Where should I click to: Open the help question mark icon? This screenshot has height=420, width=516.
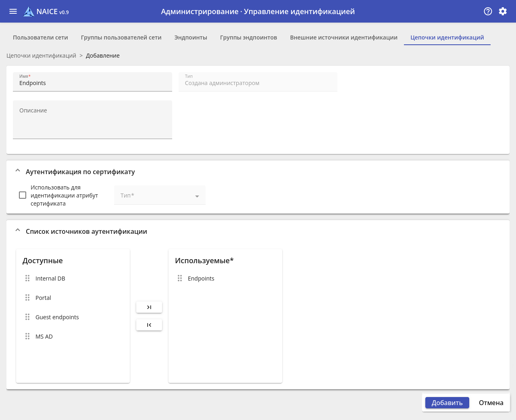(488, 11)
